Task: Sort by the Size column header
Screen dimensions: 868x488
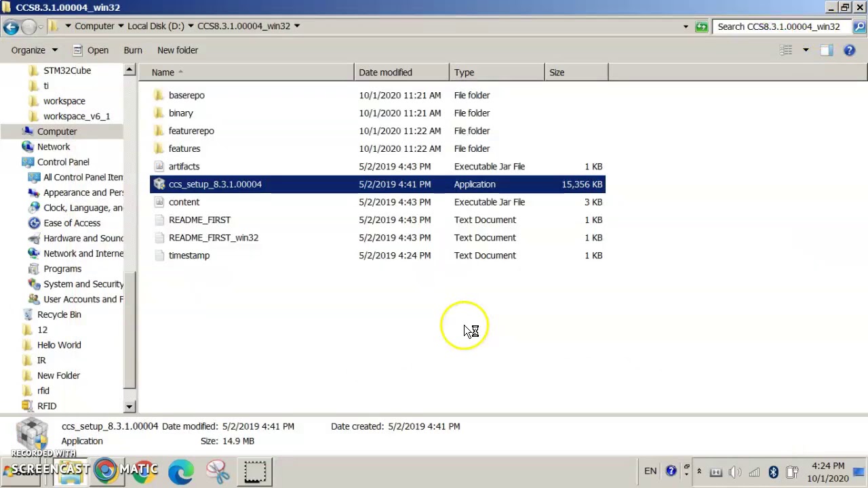Action: [x=576, y=73]
